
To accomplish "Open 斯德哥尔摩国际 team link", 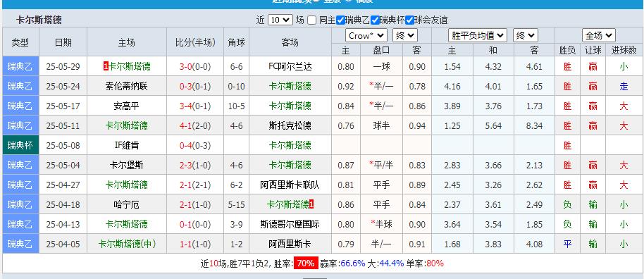I will pos(290,224).
